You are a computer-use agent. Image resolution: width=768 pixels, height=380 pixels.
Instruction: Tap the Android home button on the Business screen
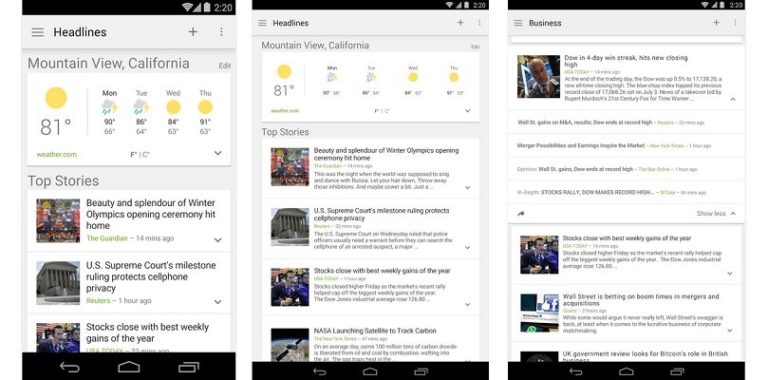(x=626, y=372)
